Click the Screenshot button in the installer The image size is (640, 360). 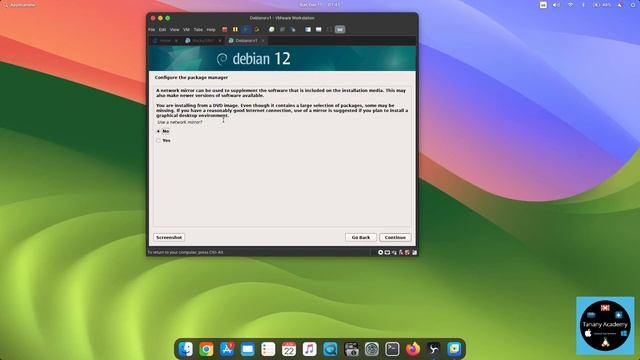pos(169,237)
